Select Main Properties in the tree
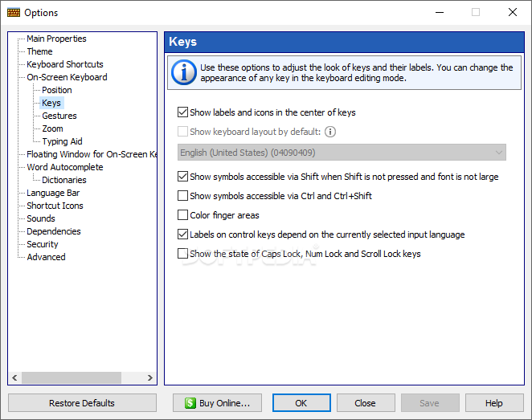 56,39
